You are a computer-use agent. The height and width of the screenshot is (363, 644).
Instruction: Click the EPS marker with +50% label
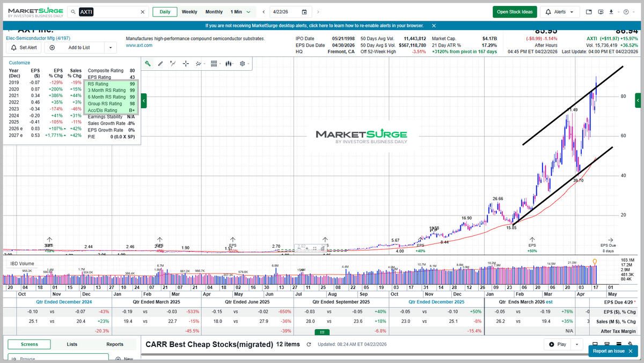(x=532, y=245)
